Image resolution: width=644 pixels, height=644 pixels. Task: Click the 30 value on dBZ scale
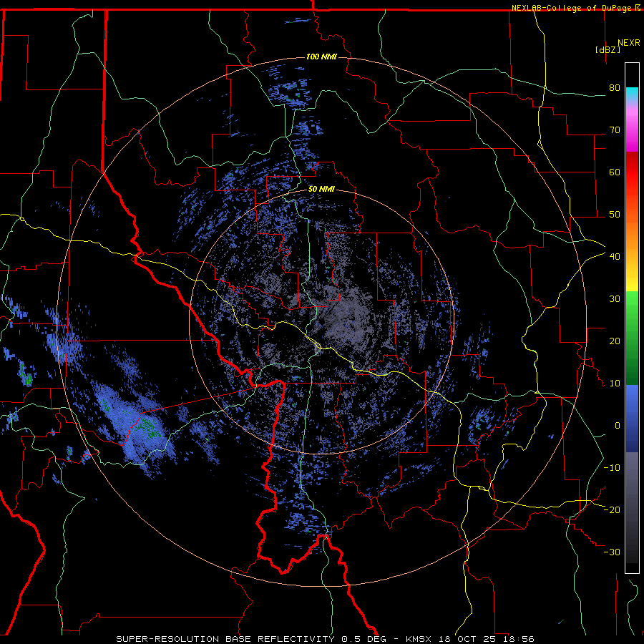tap(615, 299)
